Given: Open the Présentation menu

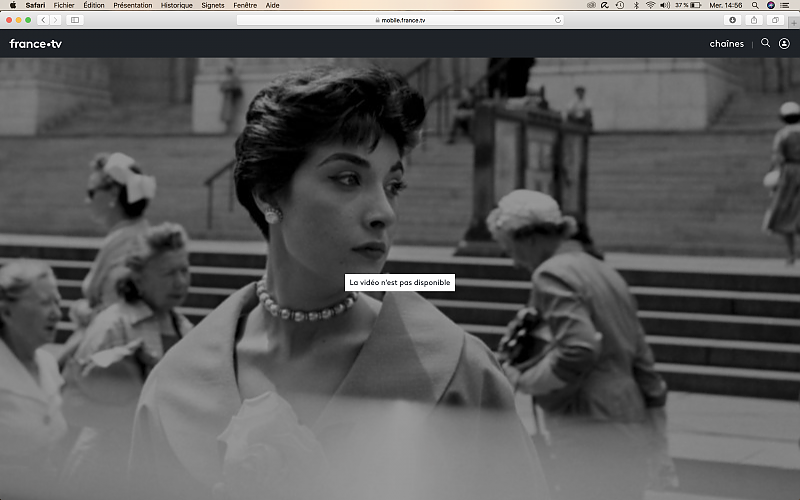Looking at the screenshot, I should point(133,5).
